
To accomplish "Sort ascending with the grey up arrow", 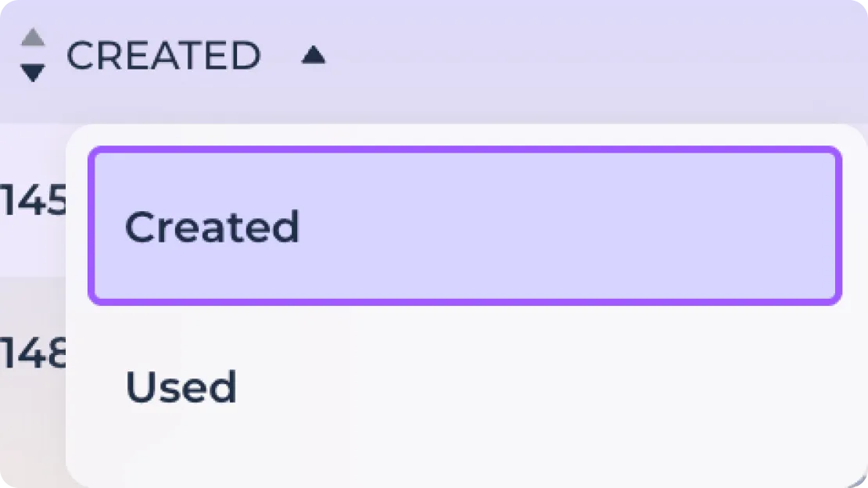I will (33, 38).
